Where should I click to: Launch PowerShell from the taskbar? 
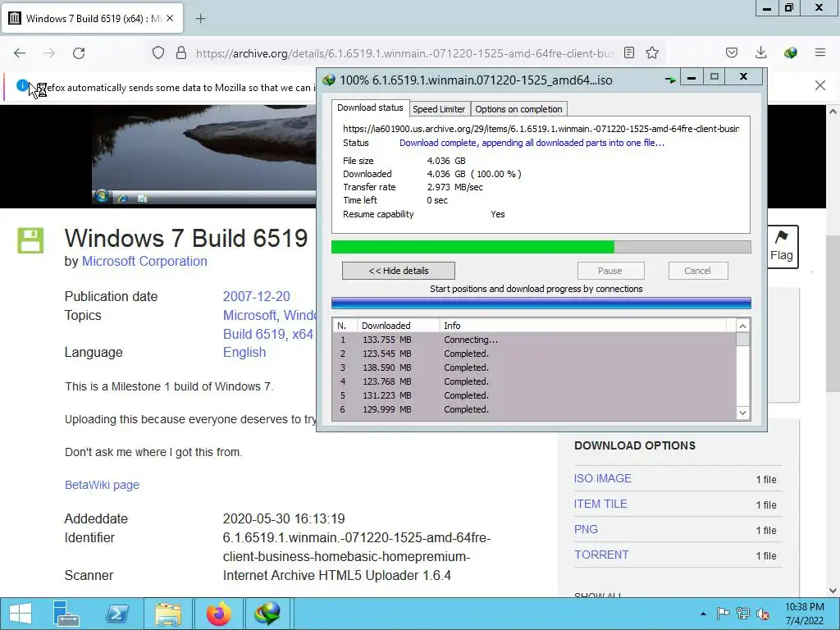coord(116,614)
